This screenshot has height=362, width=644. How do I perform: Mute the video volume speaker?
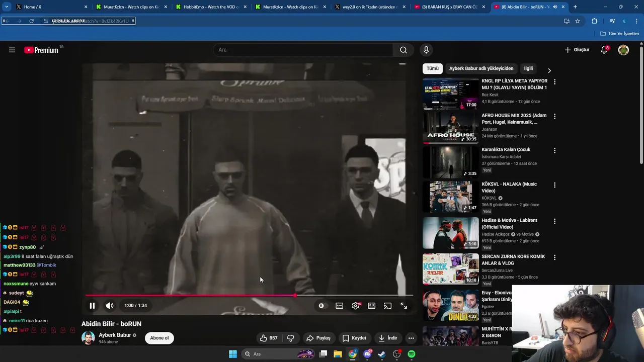click(x=110, y=306)
